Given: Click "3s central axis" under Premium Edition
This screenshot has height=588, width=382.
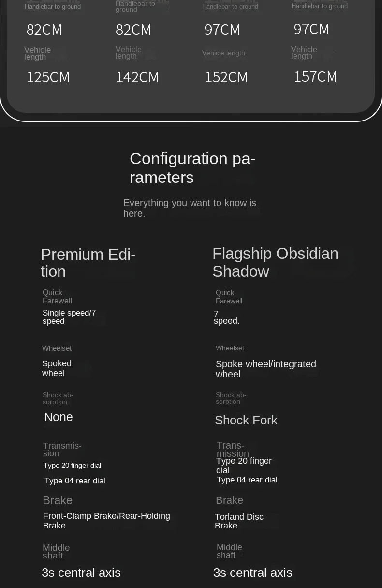Looking at the screenshot, I should [81, 573].
